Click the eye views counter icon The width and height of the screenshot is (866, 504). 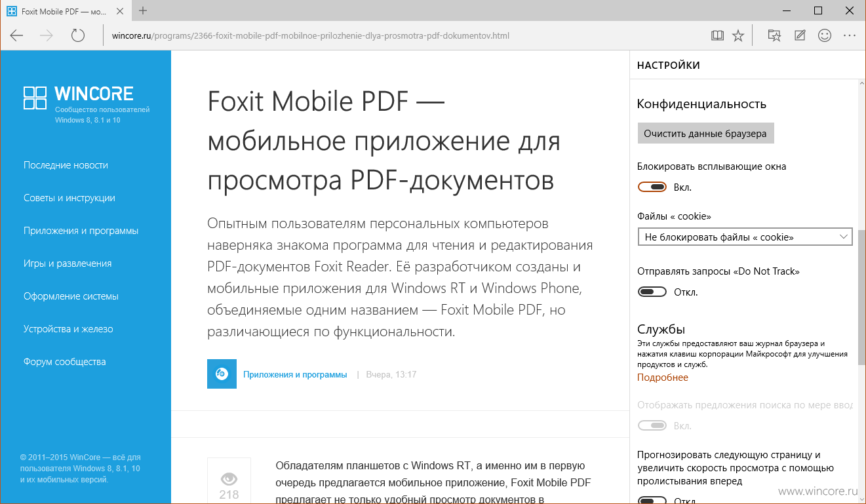click(x=229, y=478)
